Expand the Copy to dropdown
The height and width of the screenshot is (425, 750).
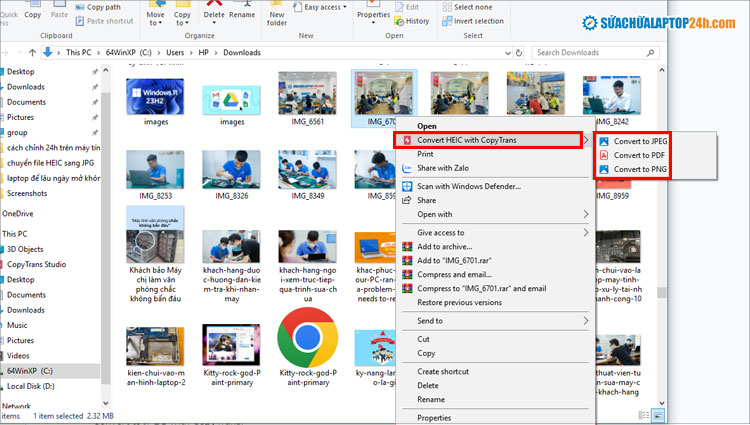(187, 23)
